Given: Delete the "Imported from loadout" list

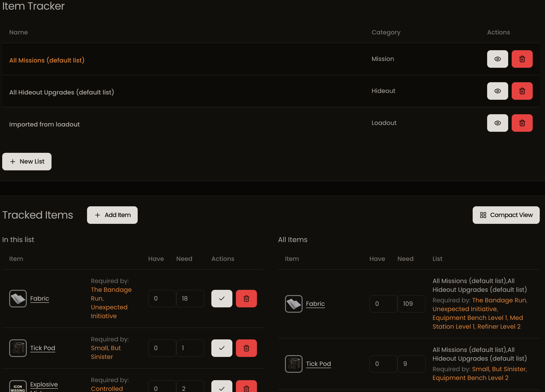Looking at the screenshot, I should [x=522, y=123].
